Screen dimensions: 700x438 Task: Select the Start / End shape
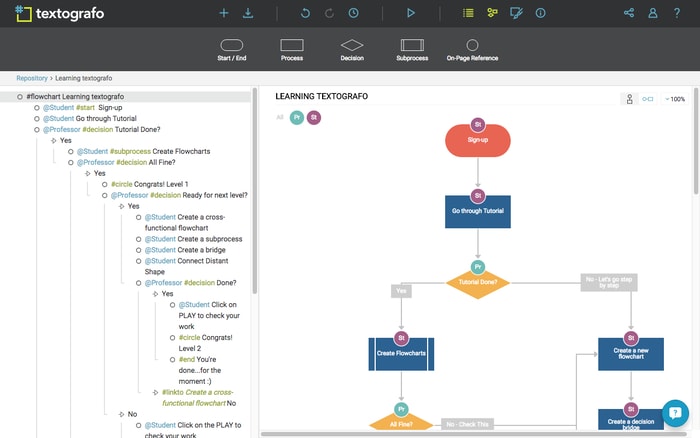click(232, 50)
